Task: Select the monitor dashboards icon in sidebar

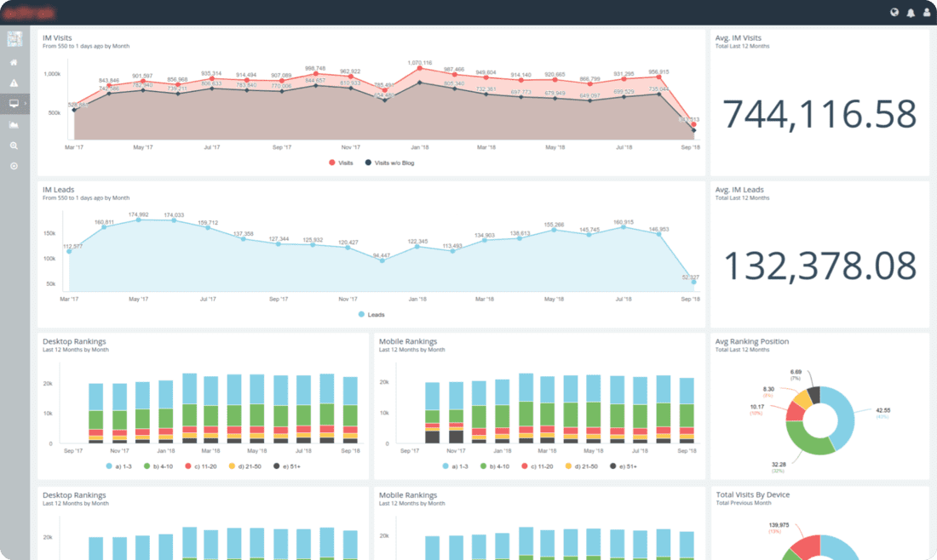Action: click(14, 104)
